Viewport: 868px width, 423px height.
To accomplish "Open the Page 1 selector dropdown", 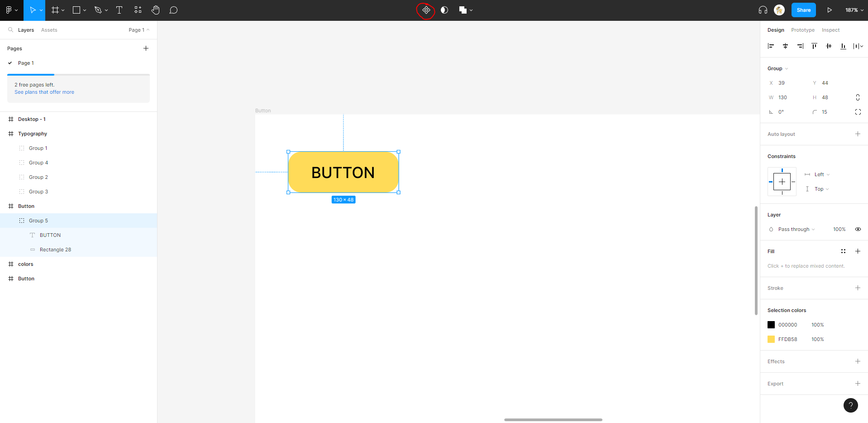I will [x=139, y=30].
